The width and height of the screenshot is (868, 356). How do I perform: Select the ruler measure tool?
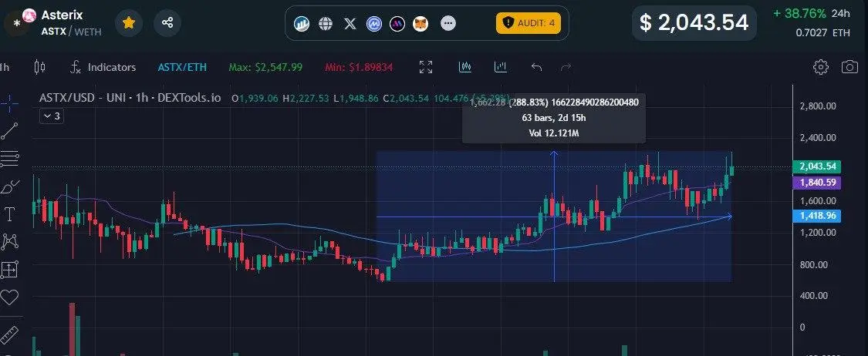pos(8,335)
